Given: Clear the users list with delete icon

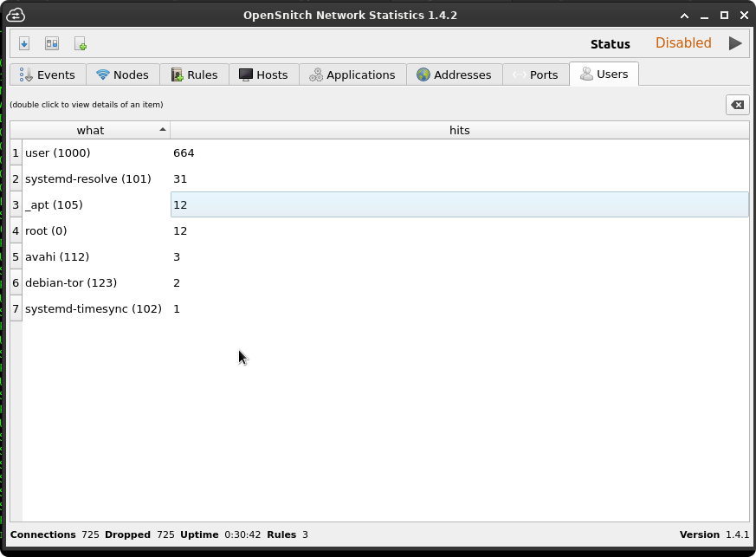Looking at the screenshot, I should pyautogui.click(x=738, y=105).
